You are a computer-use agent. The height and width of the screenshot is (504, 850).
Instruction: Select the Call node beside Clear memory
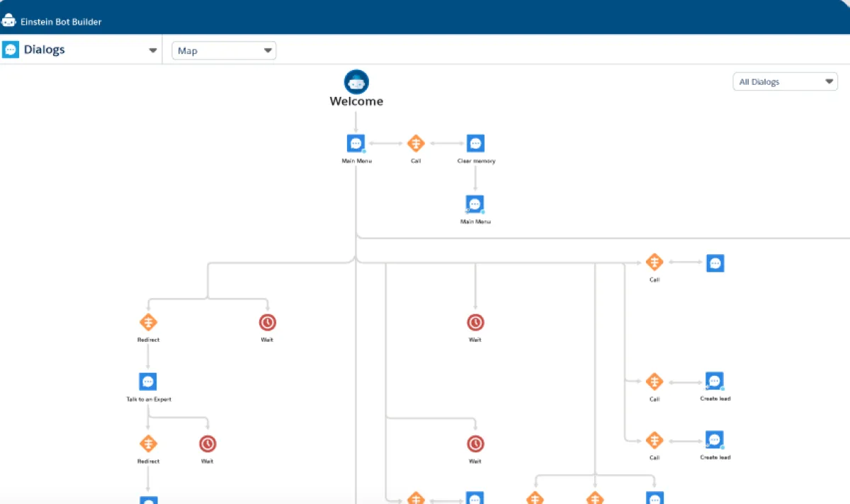[x=416, y=144]
